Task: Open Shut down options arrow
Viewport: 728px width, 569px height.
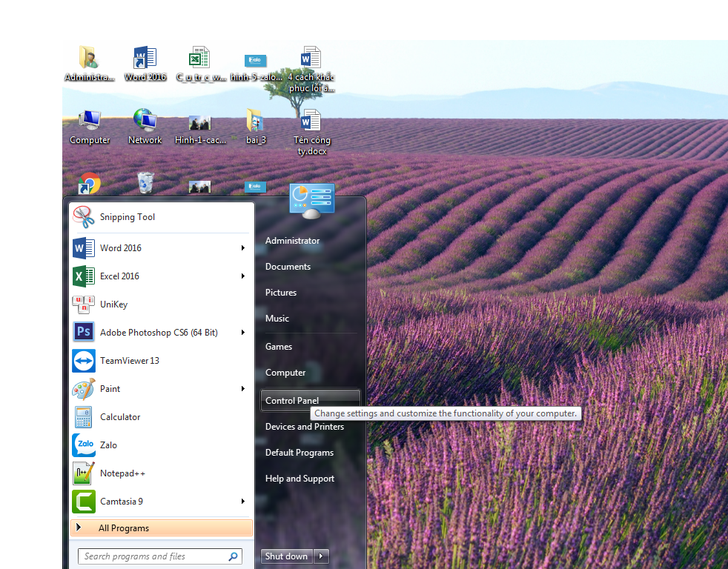Action: pyautogui.click(x=321, y=556)
